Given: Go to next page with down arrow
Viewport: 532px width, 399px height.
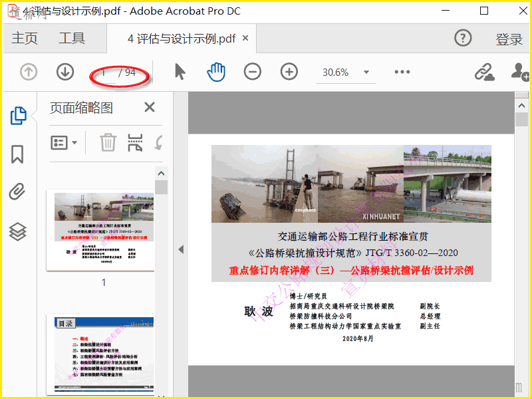Looking at the screenshot, I should [x=65, y=72].
